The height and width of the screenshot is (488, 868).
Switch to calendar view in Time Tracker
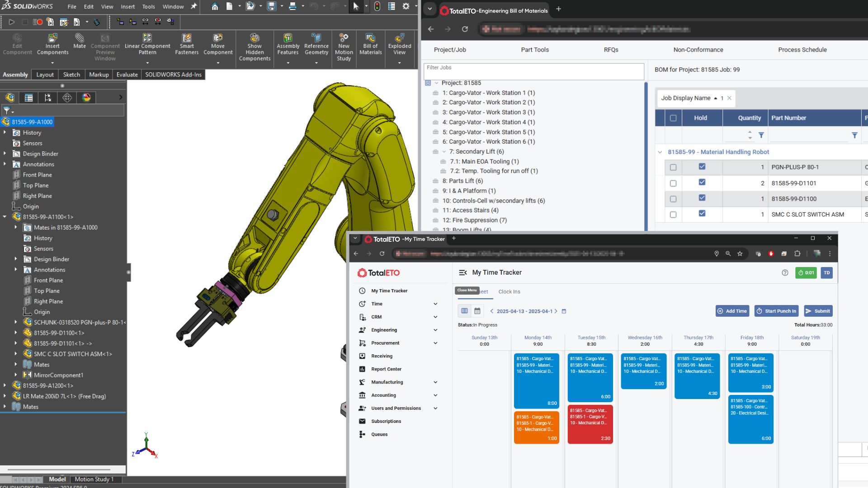point(477,311)
